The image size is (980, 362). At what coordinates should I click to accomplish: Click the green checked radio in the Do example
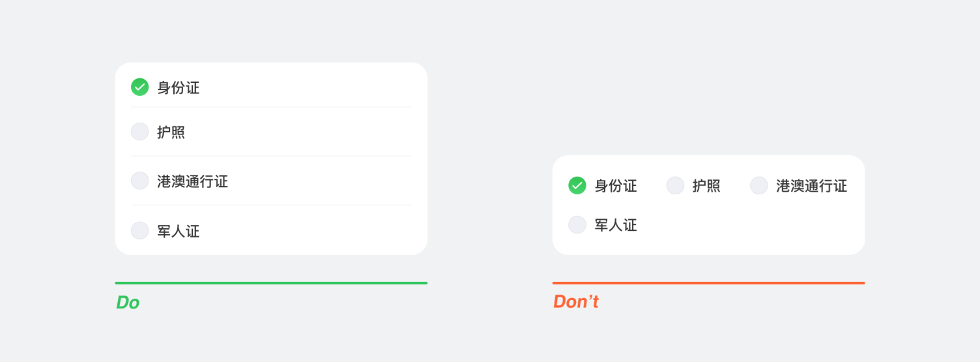point(140,87)
